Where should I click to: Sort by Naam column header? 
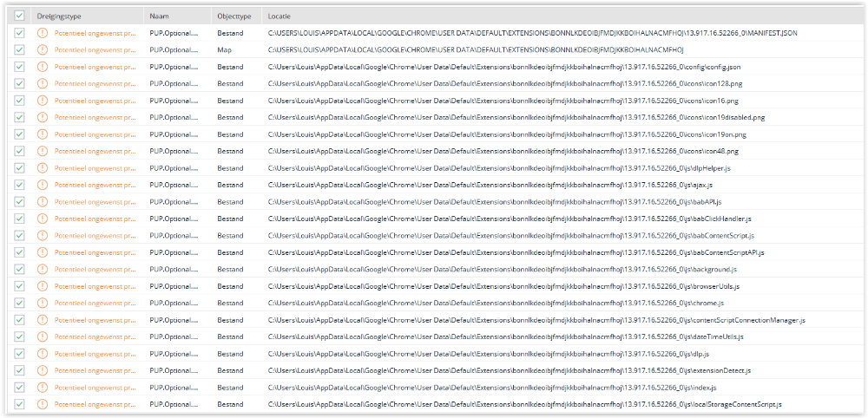[159, 16]
